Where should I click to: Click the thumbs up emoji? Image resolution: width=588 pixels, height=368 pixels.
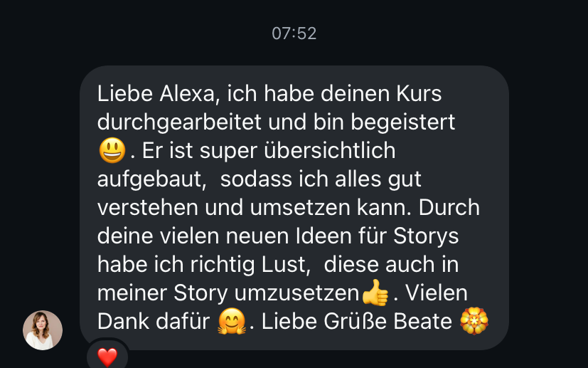click(375, 293)
